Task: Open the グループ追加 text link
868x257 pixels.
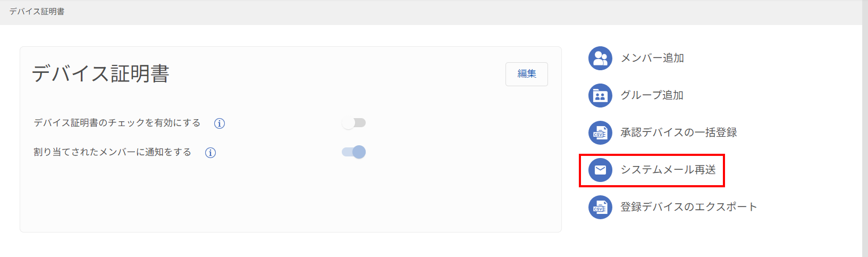Action: click(x=652, y=95)
